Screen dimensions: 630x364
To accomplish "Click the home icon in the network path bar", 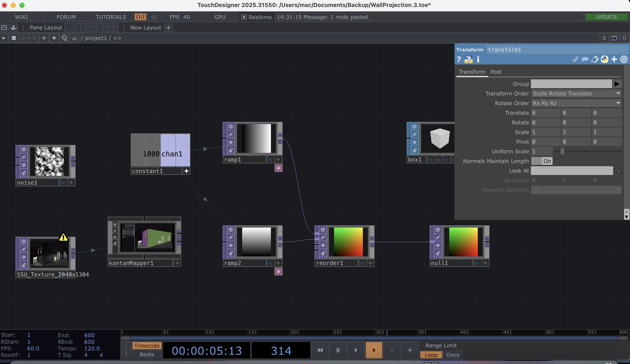I will [74, 38].
